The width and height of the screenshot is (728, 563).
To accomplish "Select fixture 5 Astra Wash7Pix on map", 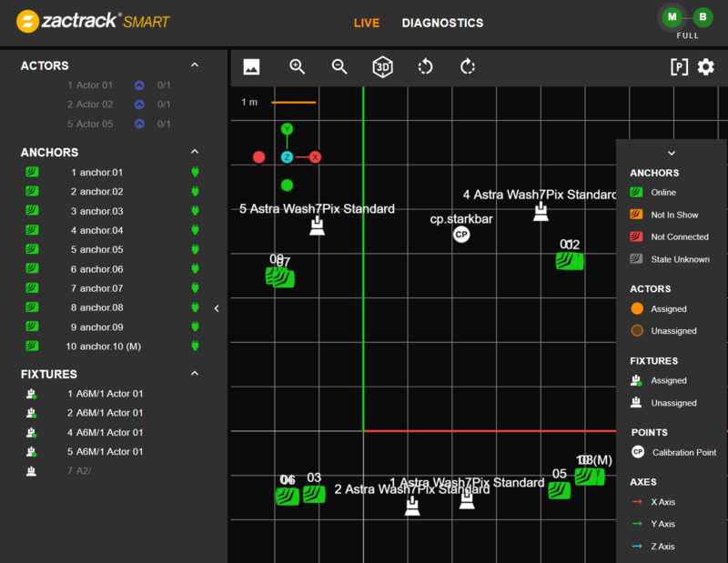I will pyautogui.click(x=317, y=226).
